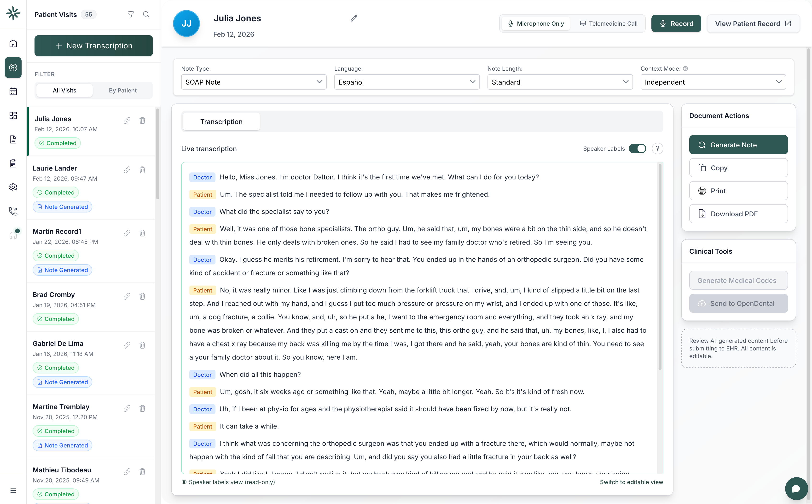812x504 pixels.
Task: Copy link for Julia Jones visit
Action: 127,120
